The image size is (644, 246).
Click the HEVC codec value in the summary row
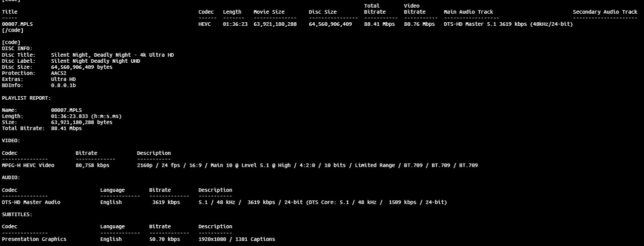tap(205, 24)
